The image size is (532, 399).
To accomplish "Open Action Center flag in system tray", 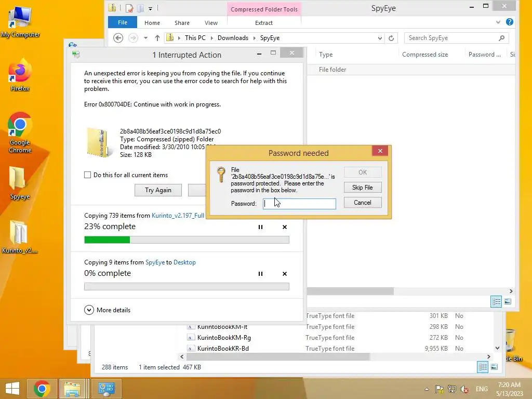I will tap(439, 389).
